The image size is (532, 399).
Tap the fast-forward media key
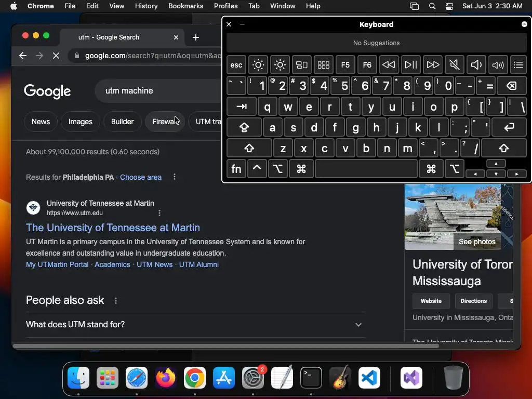point(433,65)
